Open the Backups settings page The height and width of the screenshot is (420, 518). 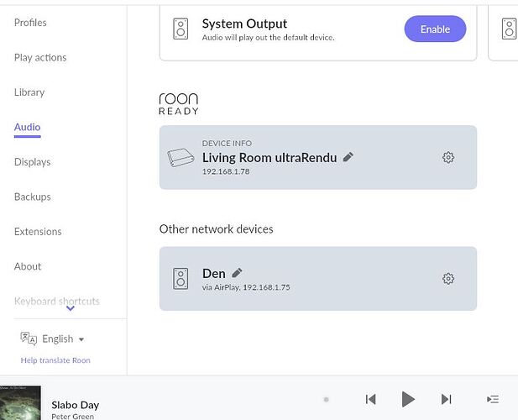coord(33,197)
